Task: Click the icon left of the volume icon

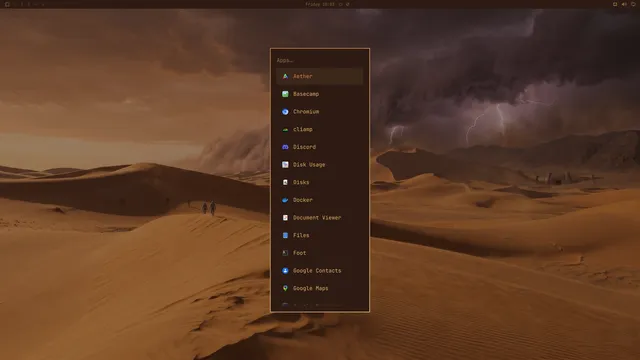Action: point(615,4)
